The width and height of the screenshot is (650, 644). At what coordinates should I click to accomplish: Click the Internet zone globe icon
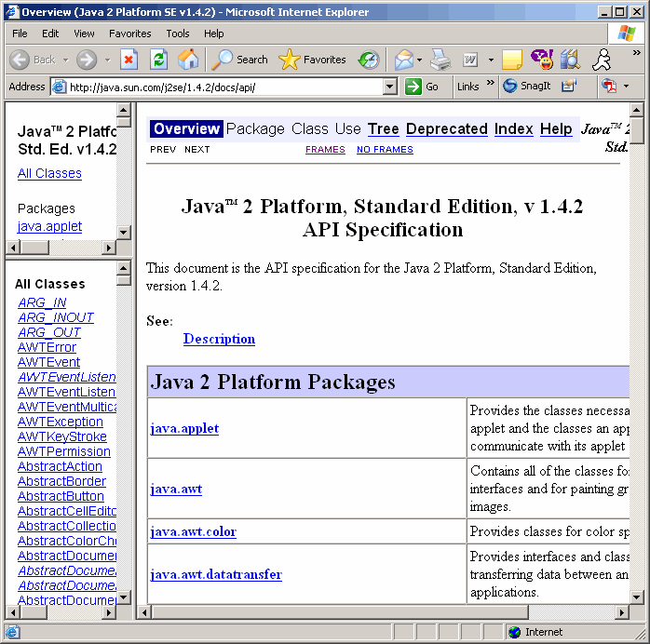point(514,632)
